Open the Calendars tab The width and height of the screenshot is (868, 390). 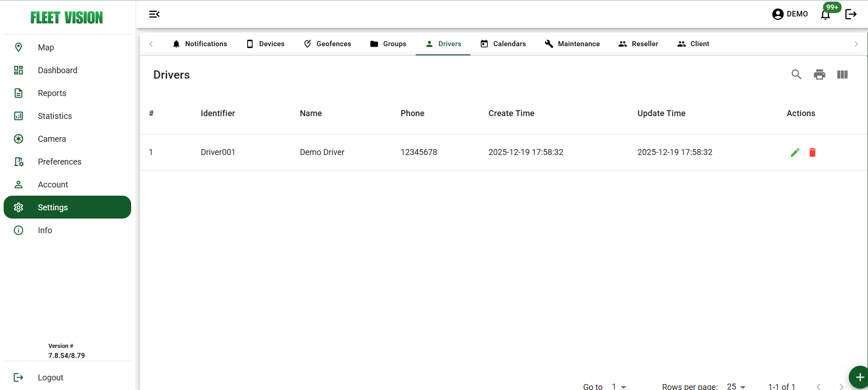tap(503, 44)
